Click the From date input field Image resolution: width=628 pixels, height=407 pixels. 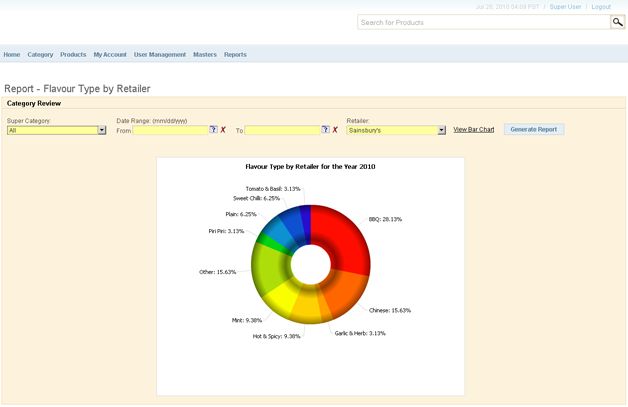pos(171,130)
